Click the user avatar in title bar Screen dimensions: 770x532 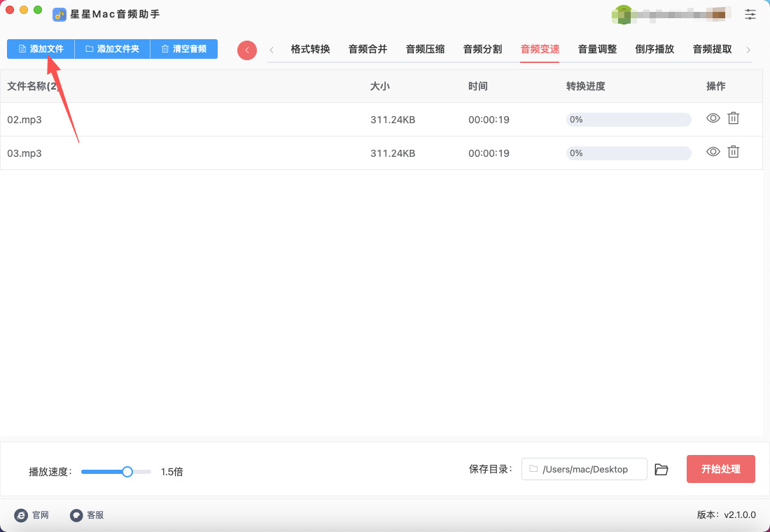point(622,14)
